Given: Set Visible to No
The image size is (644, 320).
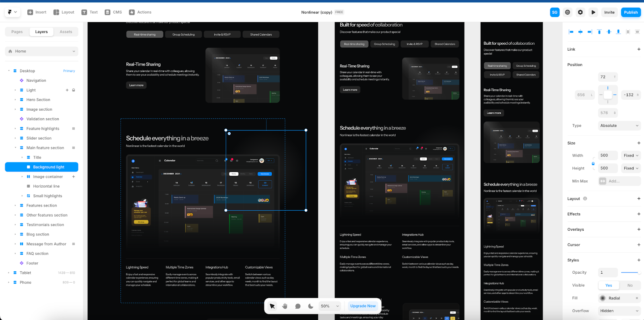Looking at the screenshot, I should [x=630, y=285].
